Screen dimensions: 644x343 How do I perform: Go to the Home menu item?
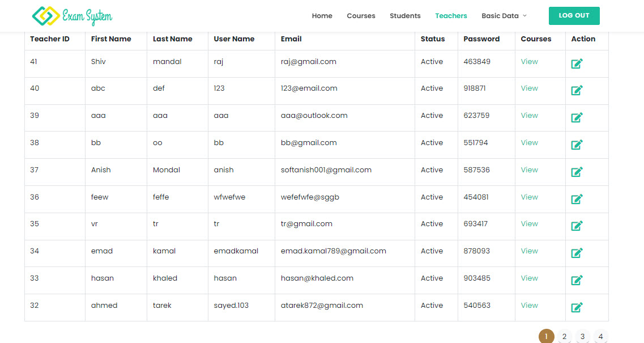(322, 16)
